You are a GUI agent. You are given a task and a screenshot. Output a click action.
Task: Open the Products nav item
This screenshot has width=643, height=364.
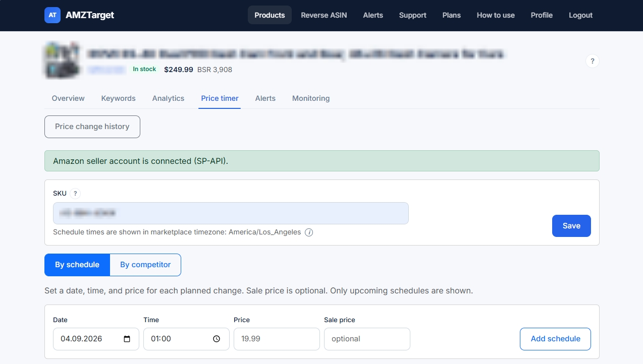pos(270,15)
